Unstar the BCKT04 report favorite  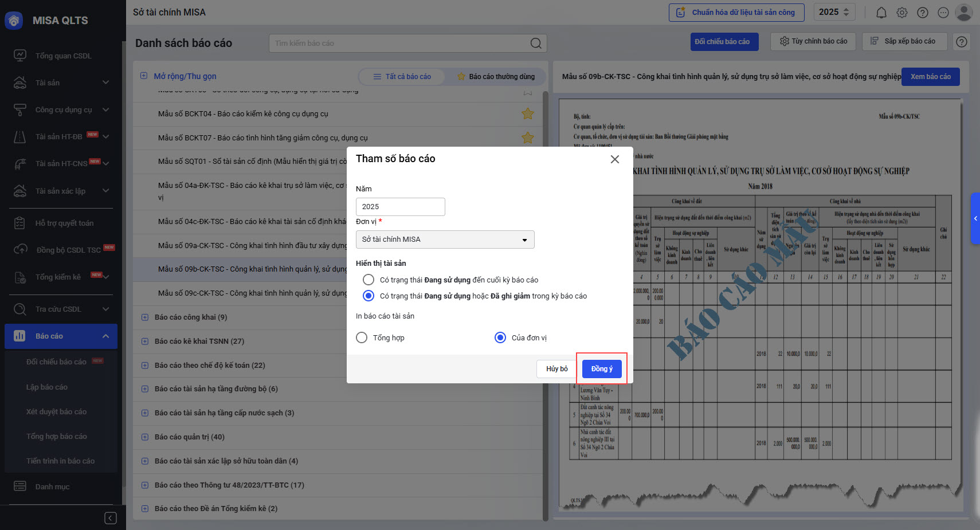coord(528,113)
